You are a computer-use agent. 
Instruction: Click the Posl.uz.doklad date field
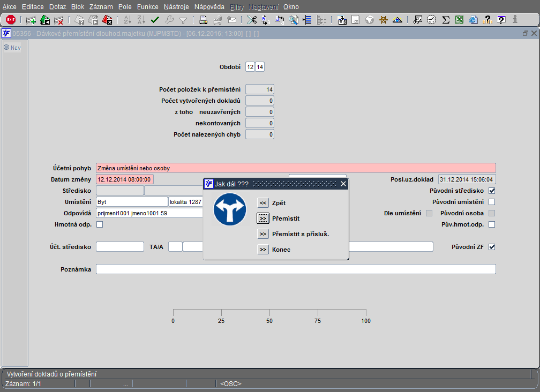pos(467,179)
